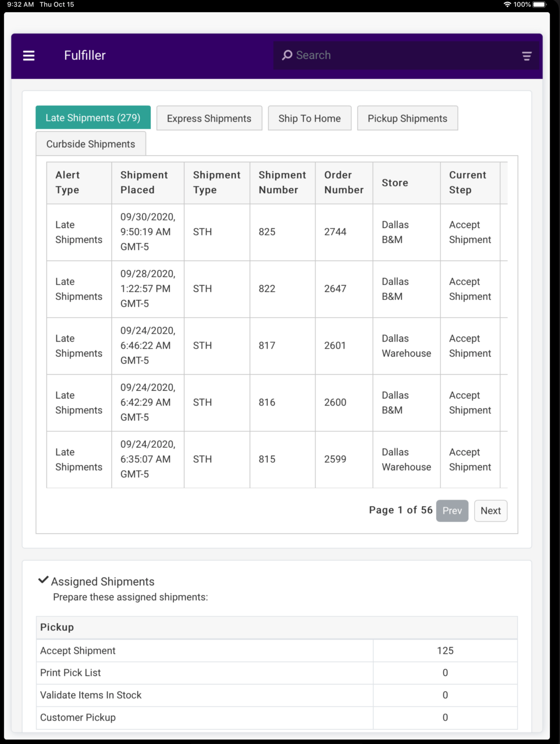Click Dallas Warehouse store for order 2599
The image size is (560, 744).
[407, 459]
